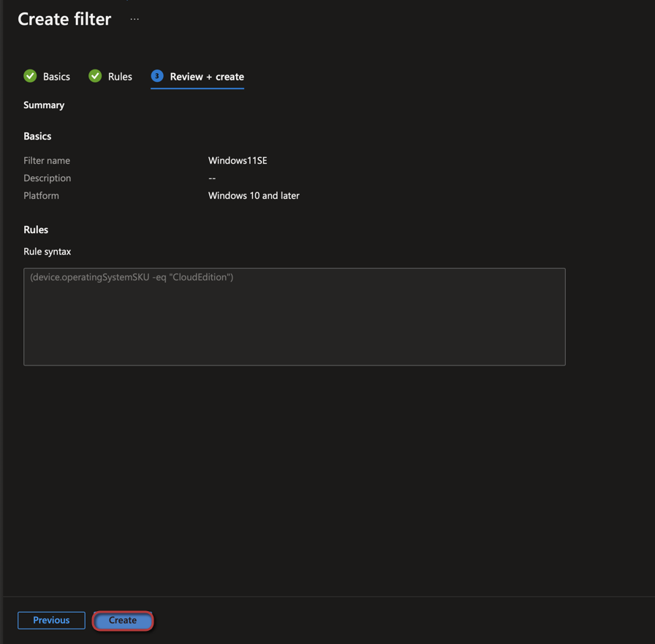Click the Windows 10 and later platform value
Image resolution: width=655 pixels, height=644 pixels.
pyautogui.click(x=254, y=196)
